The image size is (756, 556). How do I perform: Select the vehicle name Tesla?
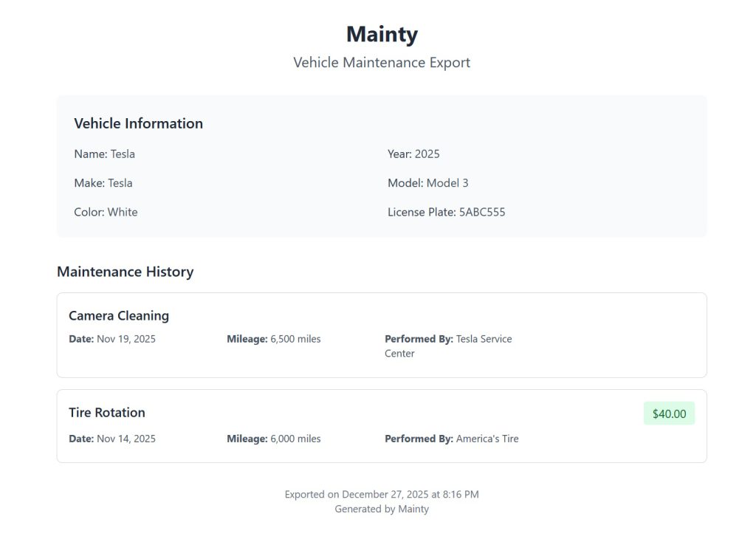[104, 154]
